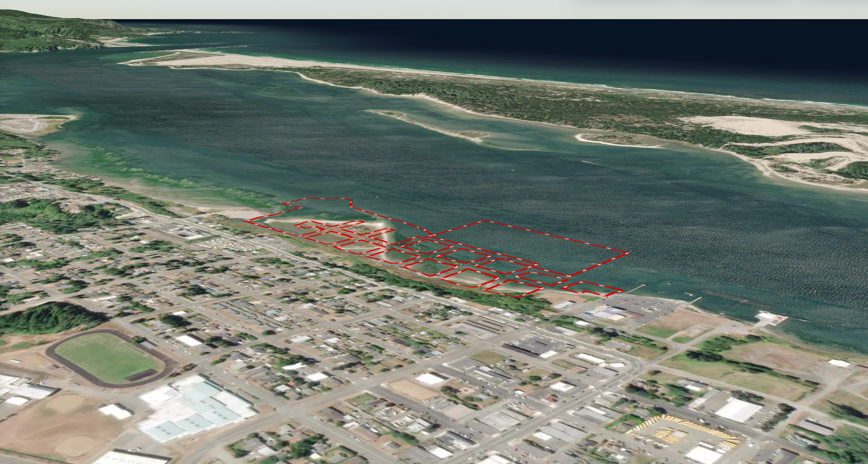The height and width of the screenshot is (464, 868).
Task: Click the dark open ocean beyond dunes
Action: [591, 42]
